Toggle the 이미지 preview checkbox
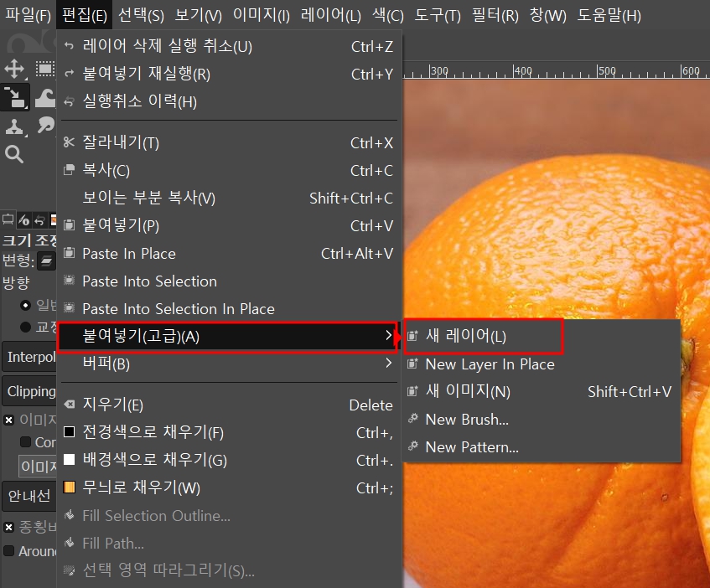 pyautogui.click(x=8, y=420)
